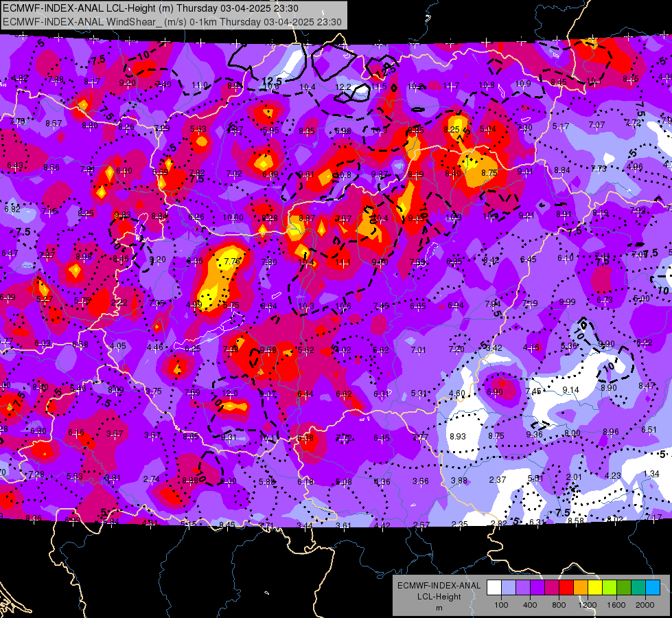
Task: Click the wind shear value 2.37
Action: pyautogui.click(x=498, y=479)
